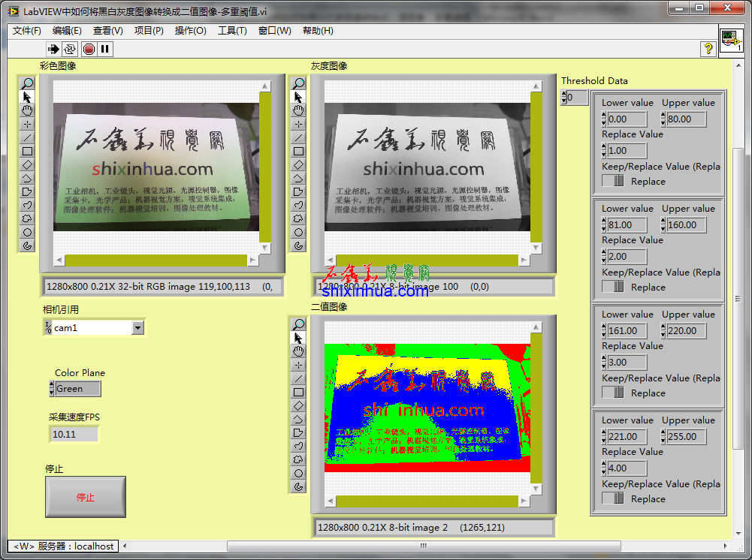Toggle the first Keep/Replace switch

click(x=613, y=181)
